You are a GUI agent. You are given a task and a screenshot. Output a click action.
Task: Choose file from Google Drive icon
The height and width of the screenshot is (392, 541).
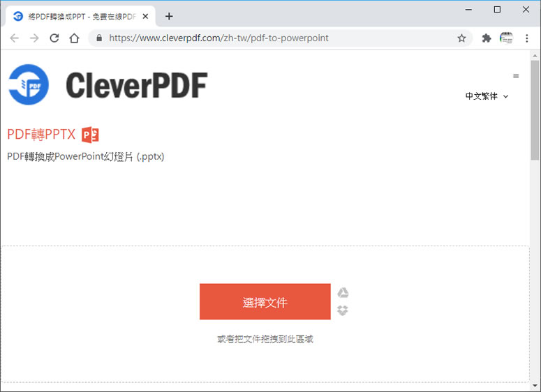pos(343,293)
